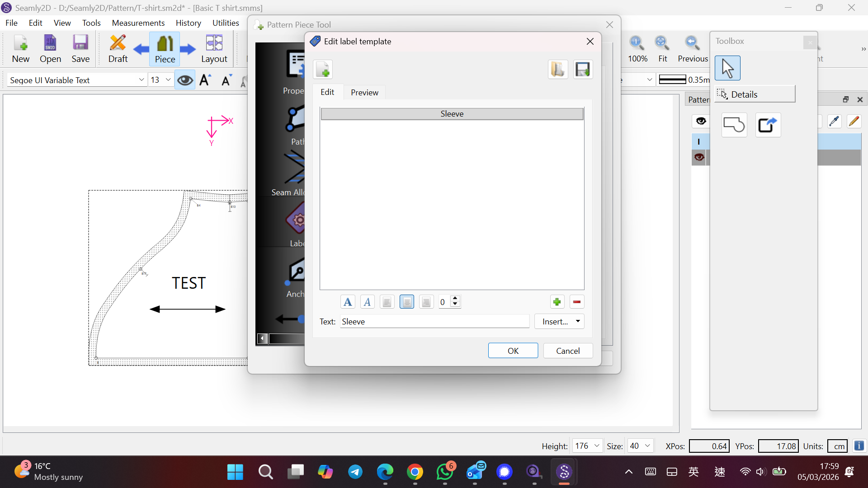The image size is (868, 488).
Task: Align label text to the right
Action: (426, 302)
